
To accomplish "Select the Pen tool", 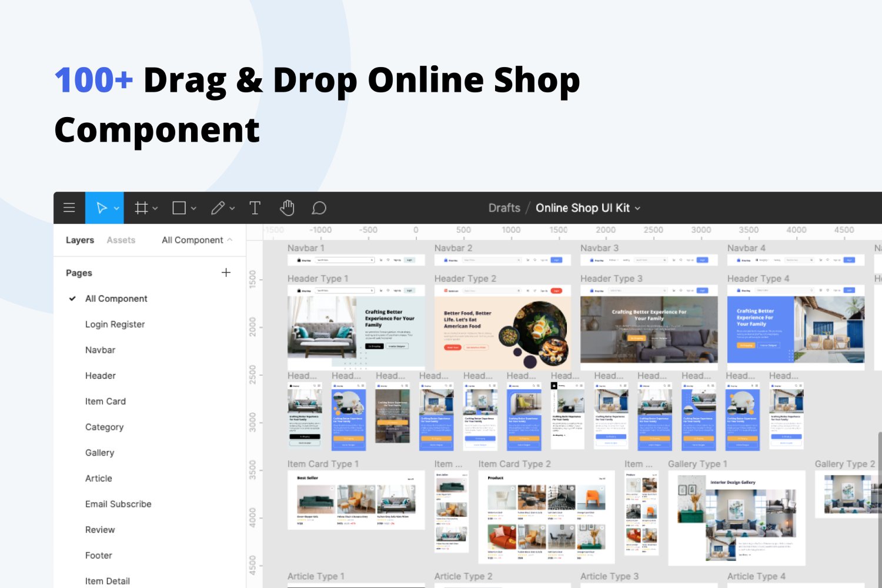I will pos(218,208).
